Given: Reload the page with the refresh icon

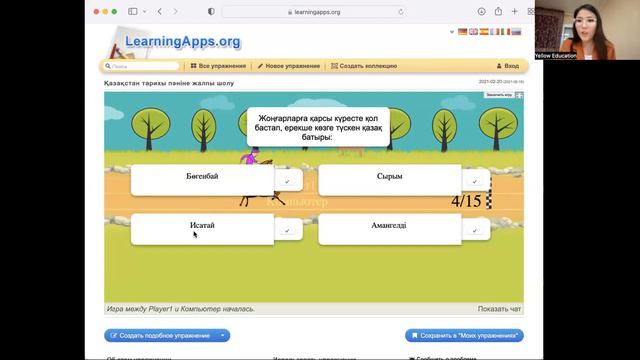Looking at the screenshot, I should coord(401,12).
